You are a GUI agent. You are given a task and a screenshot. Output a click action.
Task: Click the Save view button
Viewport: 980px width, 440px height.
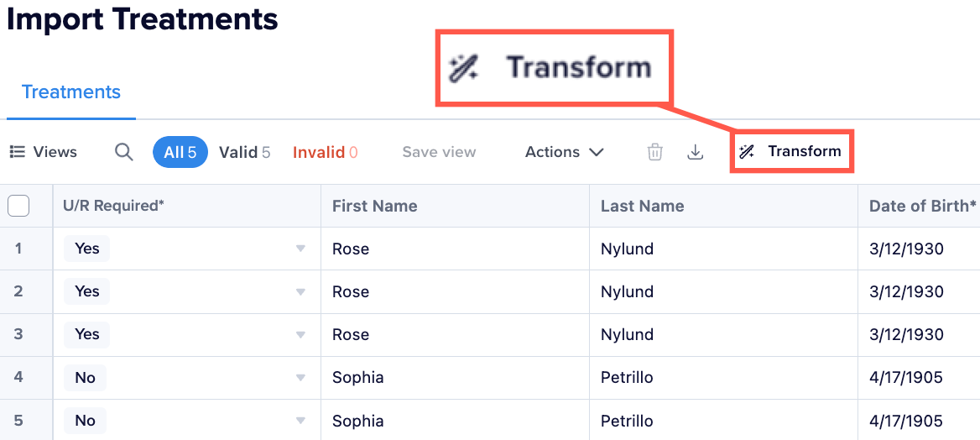pyautogui.click(x=439, y=152)
